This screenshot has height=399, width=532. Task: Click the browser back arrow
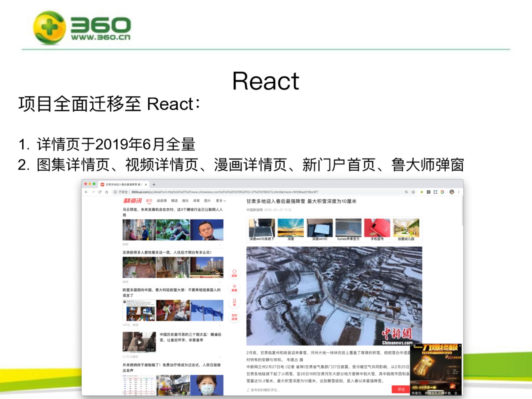(86, 192)
